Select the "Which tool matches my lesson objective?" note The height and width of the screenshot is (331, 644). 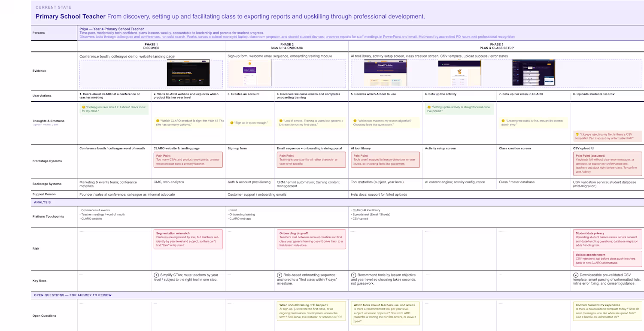pos(385,123)
